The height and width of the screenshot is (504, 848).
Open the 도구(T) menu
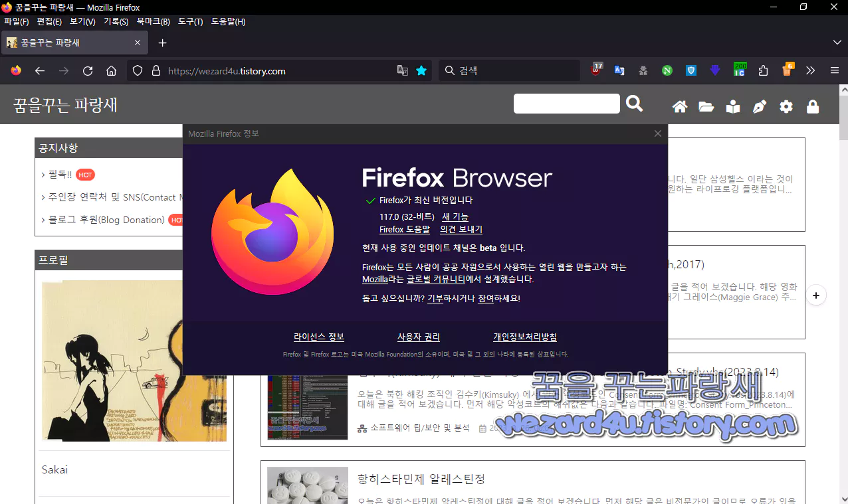tap(190, 21)
